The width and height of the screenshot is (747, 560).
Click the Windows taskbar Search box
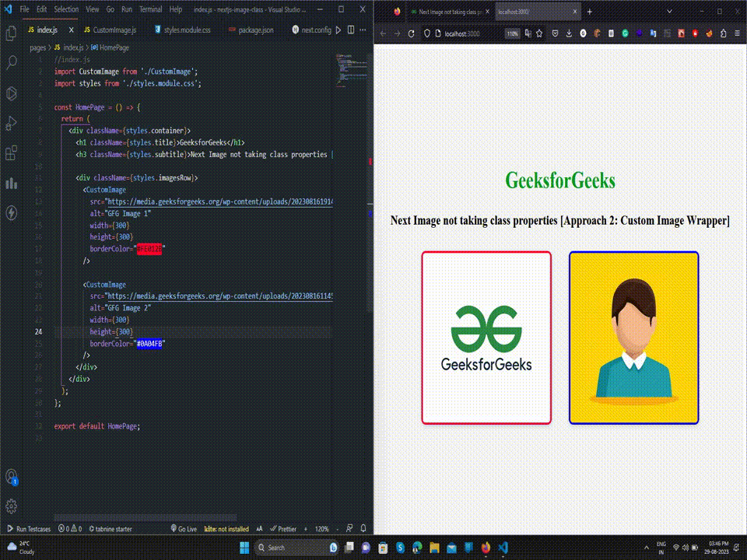pos(296,548)
